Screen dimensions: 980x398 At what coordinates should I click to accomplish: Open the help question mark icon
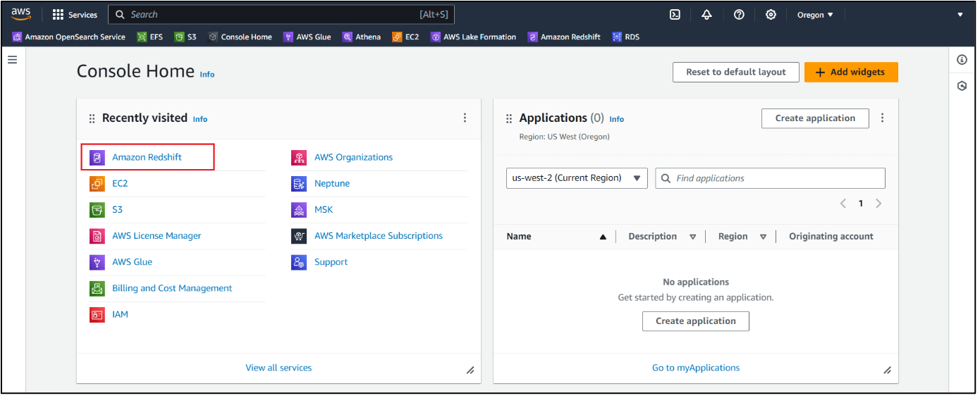point(739,15)
